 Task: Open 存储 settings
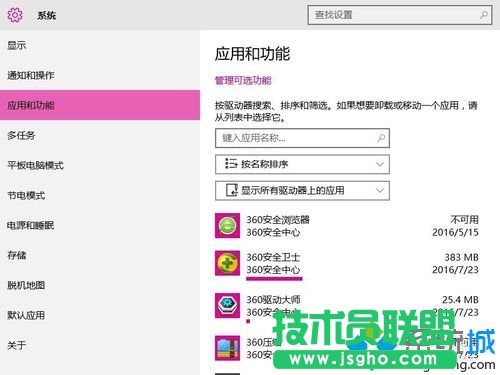pos(100,255)
